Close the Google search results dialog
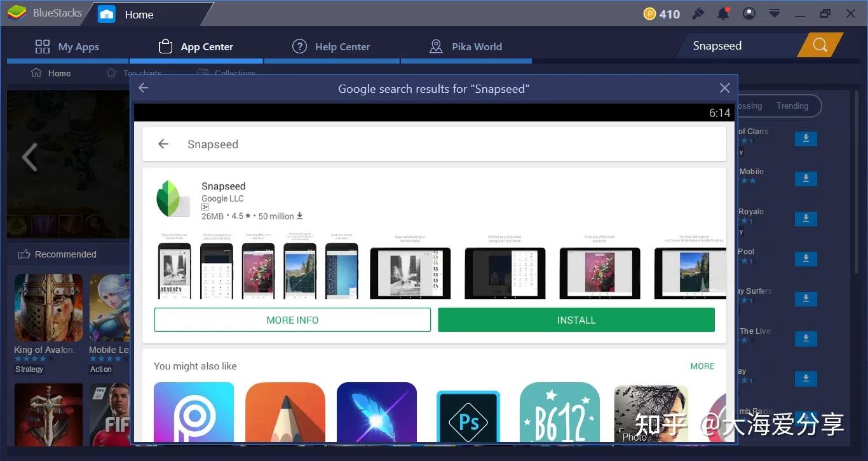Viewport: 868px width, 461px height. 724,88
